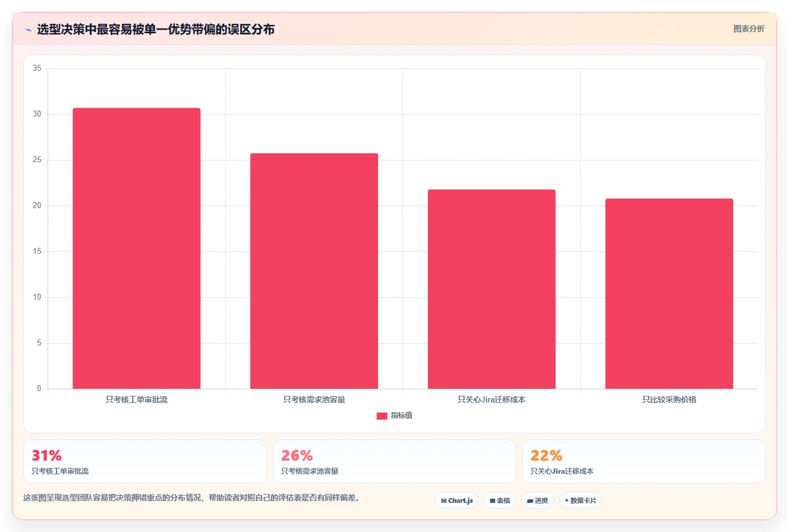Click the 只比较采购价格 bar in the chart
The height and width of the screenshot is (532, 789).
pyautogui.click(x=669, y=294)
